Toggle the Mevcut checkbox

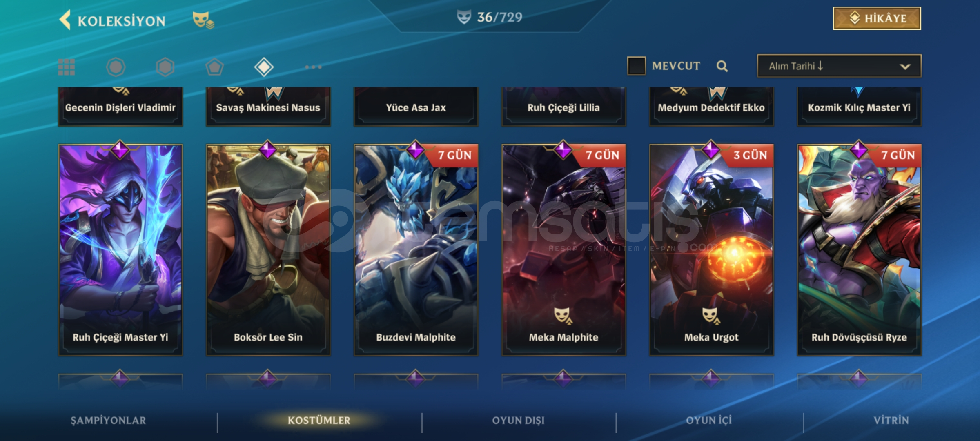click(x=636, y=66)
